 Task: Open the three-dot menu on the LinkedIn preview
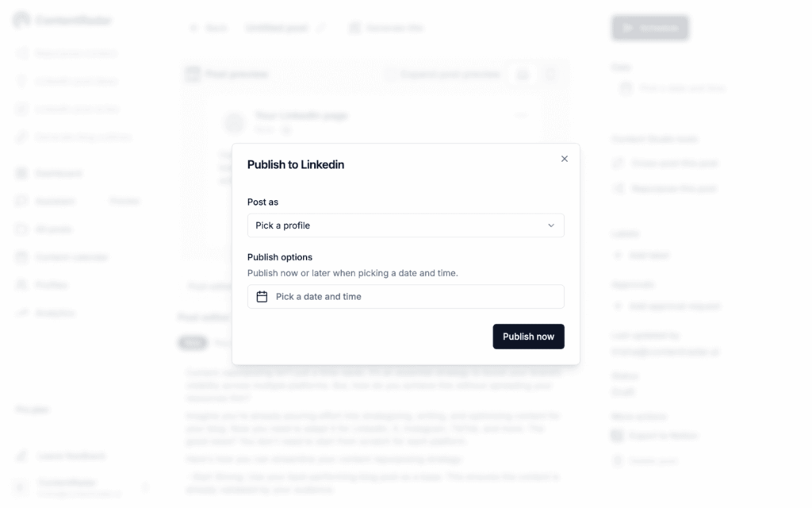(521, 116)
